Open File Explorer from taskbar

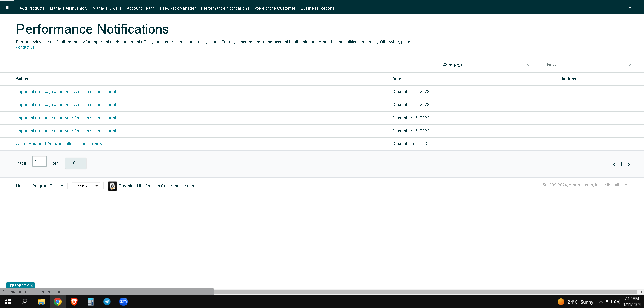coord(41,302)
